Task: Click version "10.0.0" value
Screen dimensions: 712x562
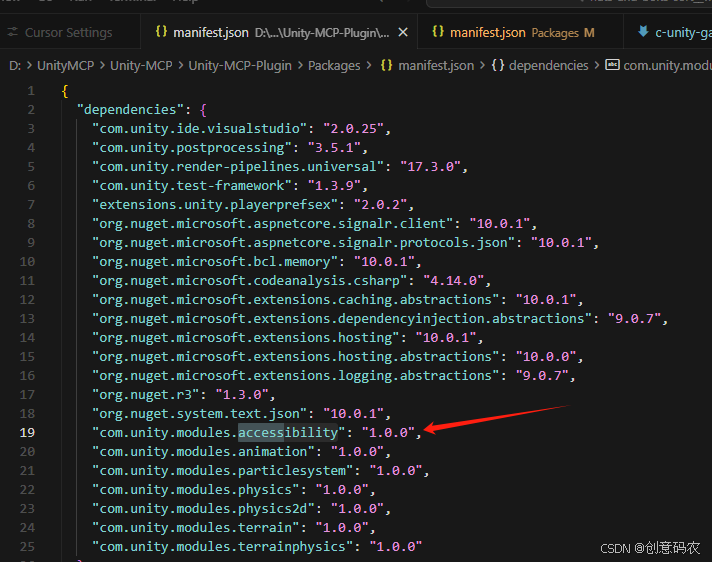Action: pos(546,357)
